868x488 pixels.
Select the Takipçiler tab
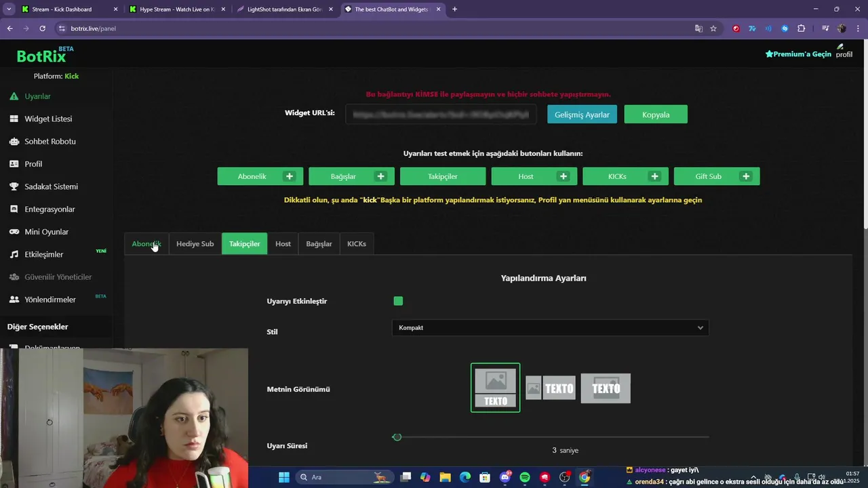click(245, 243)
